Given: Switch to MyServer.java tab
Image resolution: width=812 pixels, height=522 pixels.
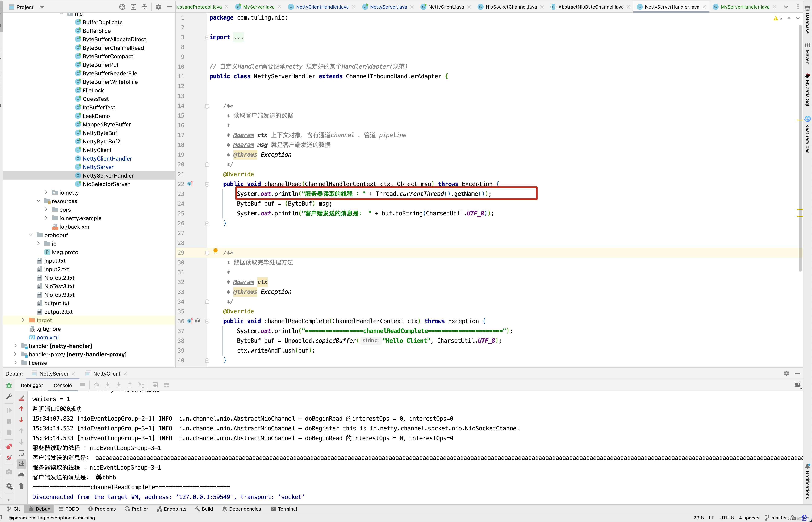Looking at the screenshot, I should tap(258, 7).
